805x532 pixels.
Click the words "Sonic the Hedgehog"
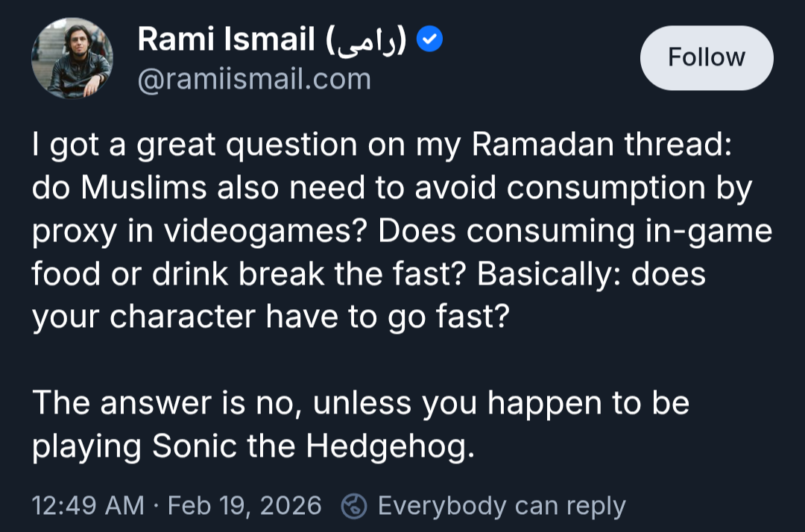(312, 446)
